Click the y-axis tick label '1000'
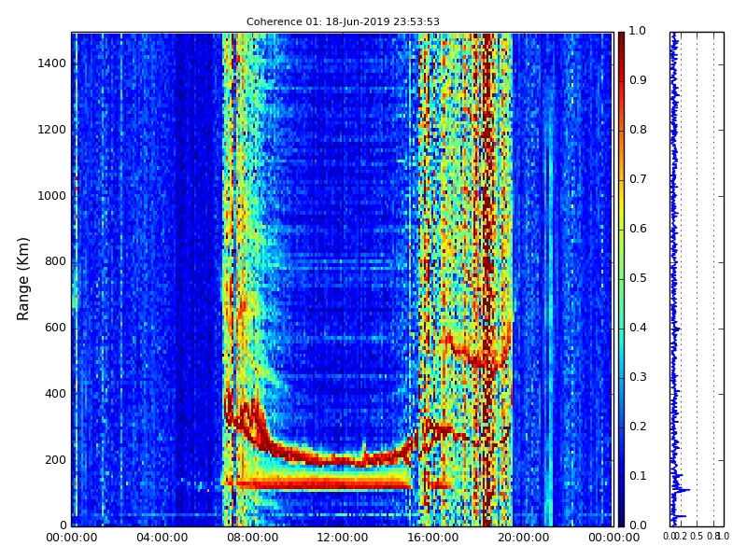The image size is (747, 560). 52,196
